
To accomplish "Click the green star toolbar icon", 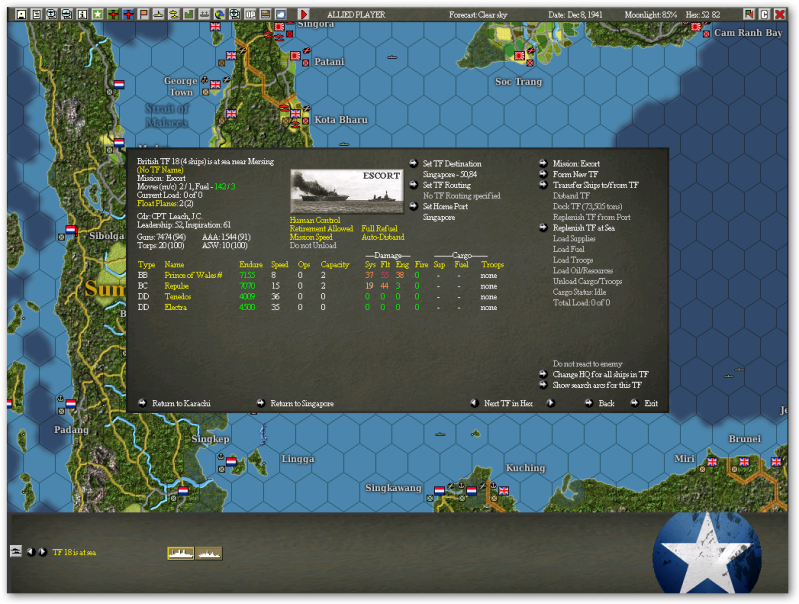I will (97, 14).
